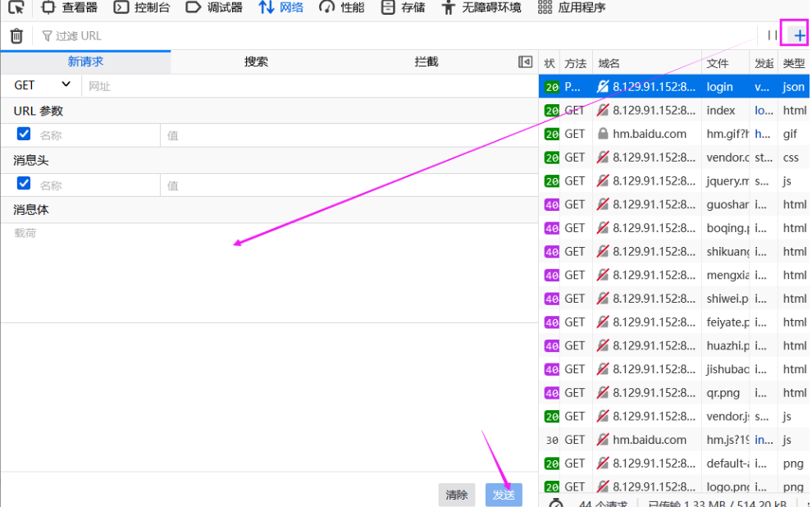Open the 控制台 panel
This screenshot has height=507, width=812.
tap(142, 8)
